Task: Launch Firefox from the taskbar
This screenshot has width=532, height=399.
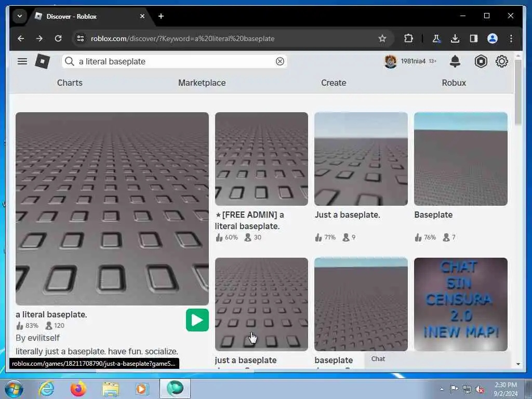Action: (78, 389)
